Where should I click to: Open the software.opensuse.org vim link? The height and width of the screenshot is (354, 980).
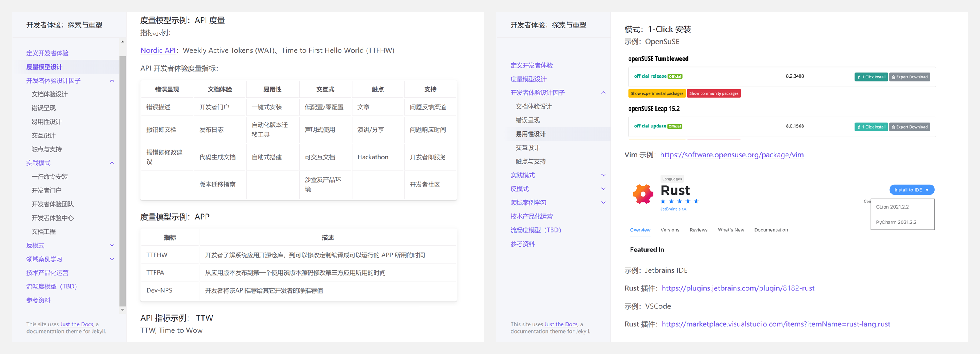(x=732, y=155)
